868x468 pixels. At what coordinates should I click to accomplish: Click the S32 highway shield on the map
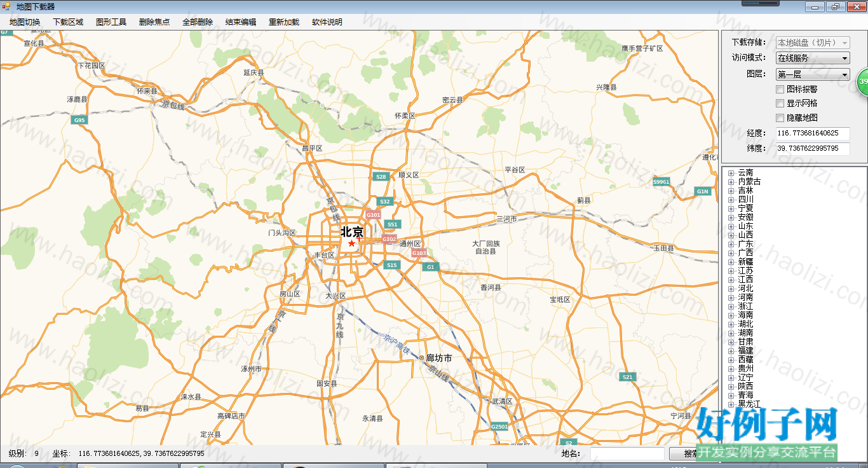click(x=384, y=202)
